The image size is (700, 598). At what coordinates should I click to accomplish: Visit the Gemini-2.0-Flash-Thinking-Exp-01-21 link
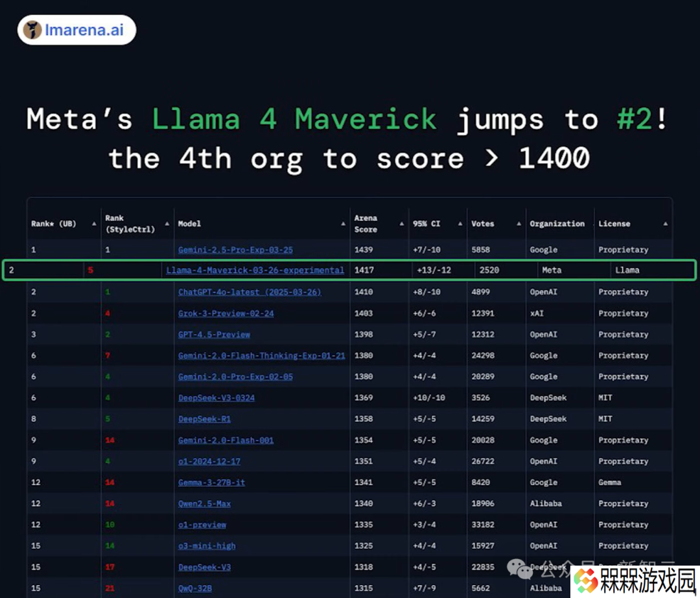pyautogui.click(x=262, y=356)
